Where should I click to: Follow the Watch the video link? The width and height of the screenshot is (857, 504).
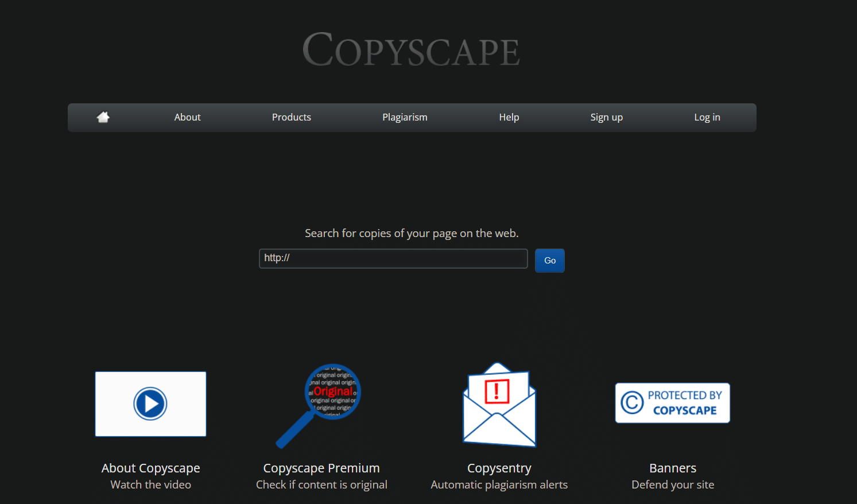[151, 484]
